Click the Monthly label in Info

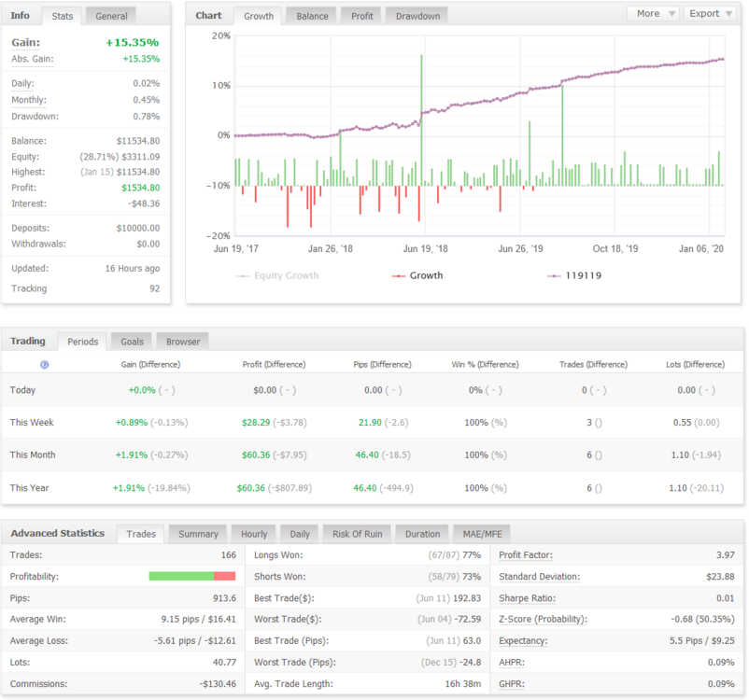coord(29,100)
